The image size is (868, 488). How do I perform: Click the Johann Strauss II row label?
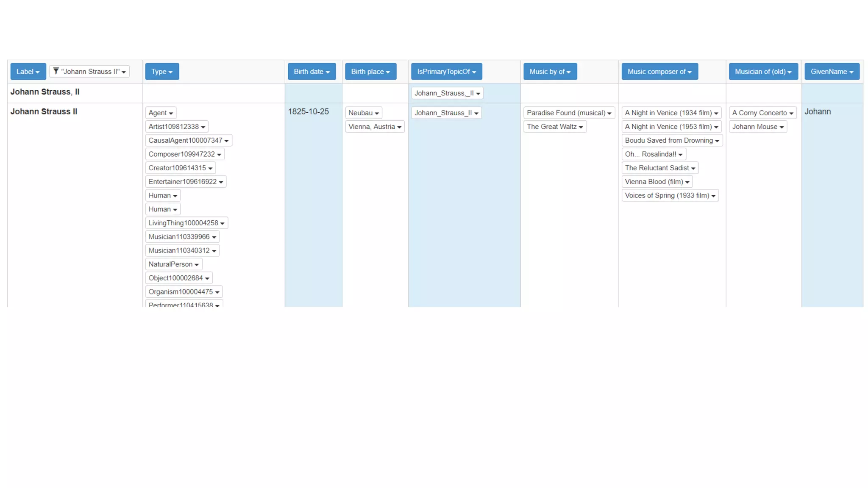point(44,112)
